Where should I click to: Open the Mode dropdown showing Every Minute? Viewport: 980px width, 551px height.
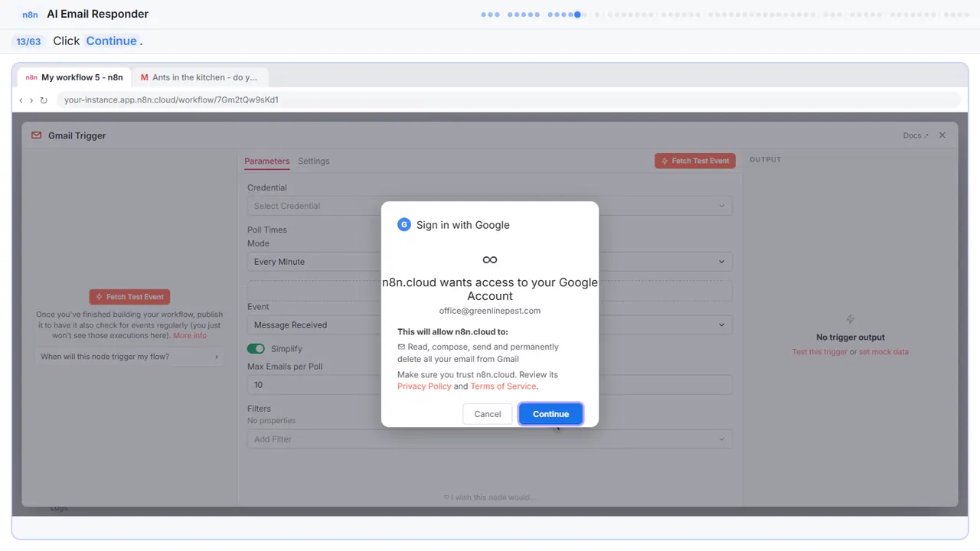point(489,262)
